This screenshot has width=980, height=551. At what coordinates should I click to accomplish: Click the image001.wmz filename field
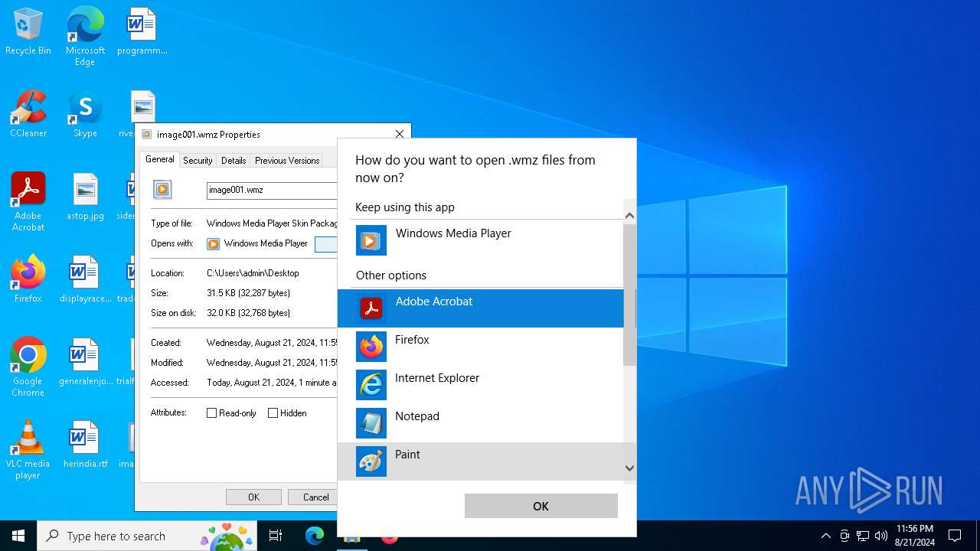[x=272, y=190]
